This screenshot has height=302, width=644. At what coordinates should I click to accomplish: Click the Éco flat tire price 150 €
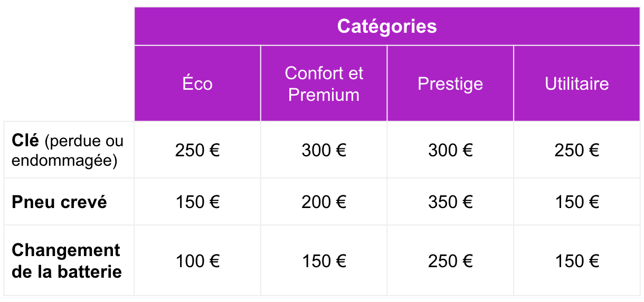[197, 202]
